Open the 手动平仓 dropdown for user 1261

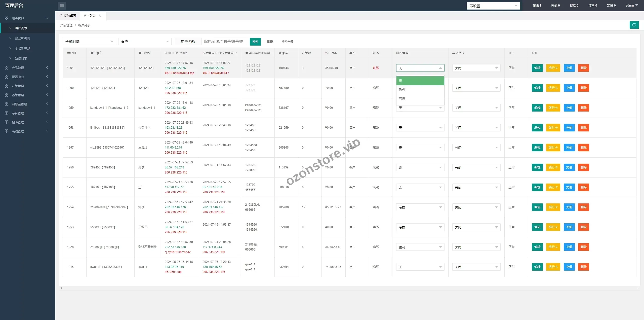476,68
